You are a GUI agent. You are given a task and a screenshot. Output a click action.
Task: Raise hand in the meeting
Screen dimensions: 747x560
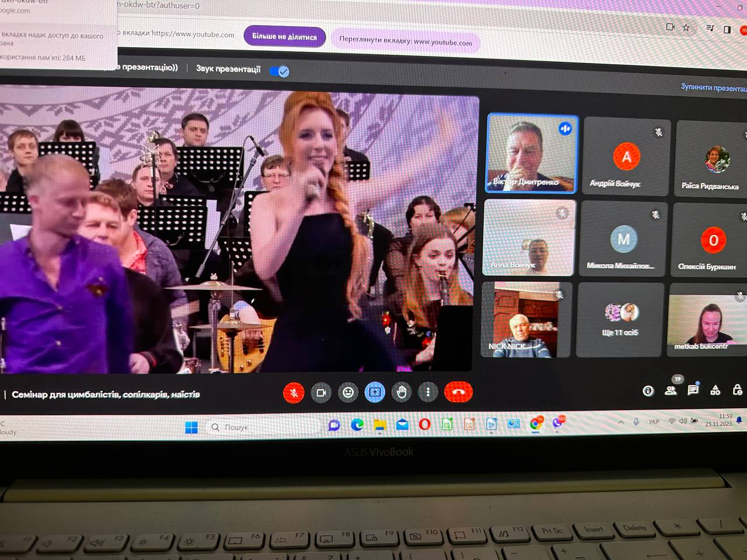click(x=402, y=393)
